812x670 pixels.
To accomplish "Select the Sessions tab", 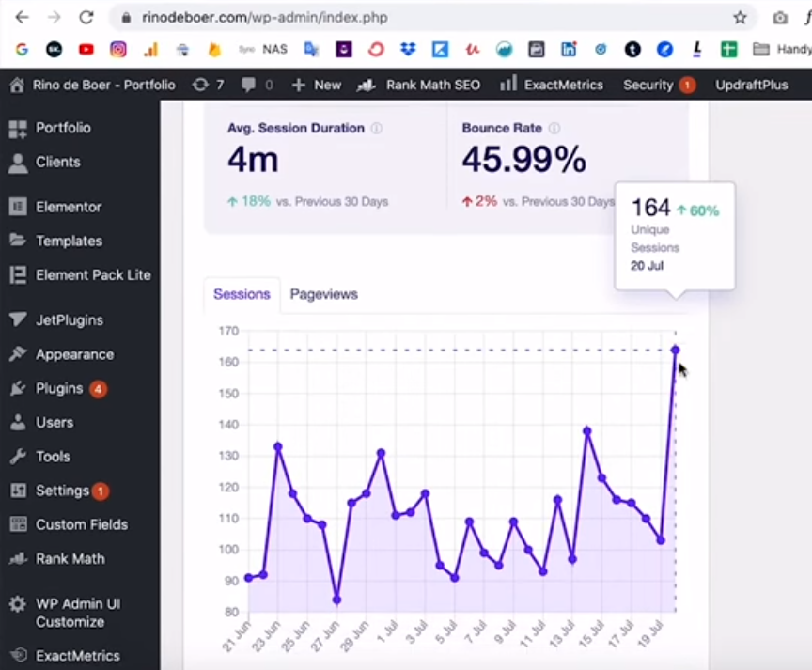I will pyautogui.click(x=242, y=294).
